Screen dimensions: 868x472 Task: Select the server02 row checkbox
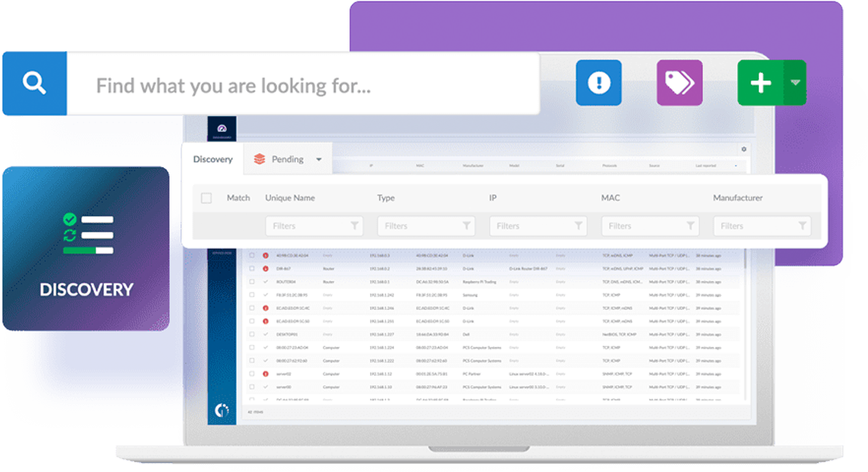[x=252, y=374]
